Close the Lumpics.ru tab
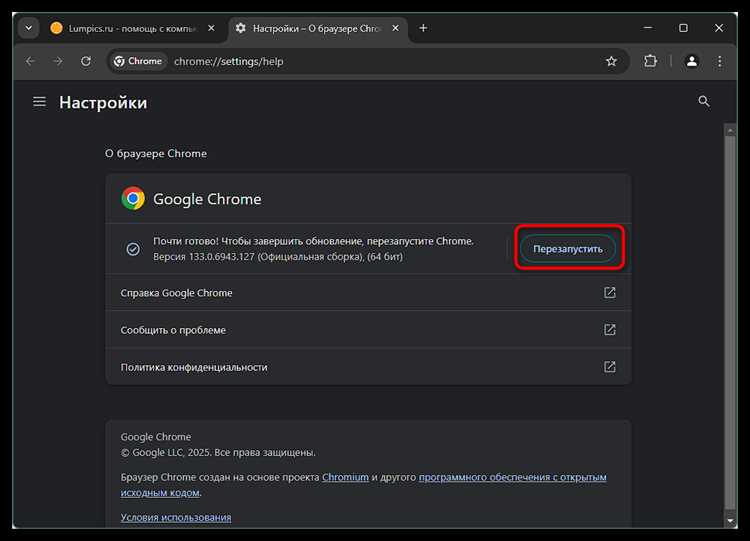750x541 pixels. [x=211, y=28]
